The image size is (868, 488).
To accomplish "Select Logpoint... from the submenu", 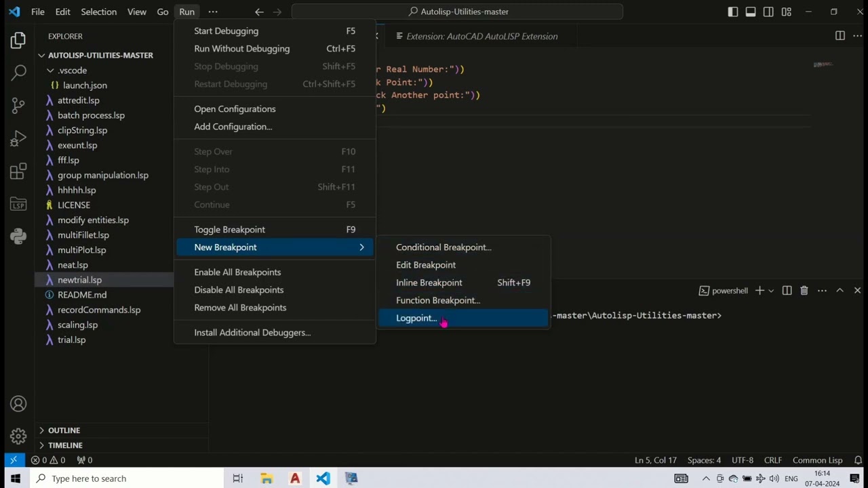I will (463, 318).
